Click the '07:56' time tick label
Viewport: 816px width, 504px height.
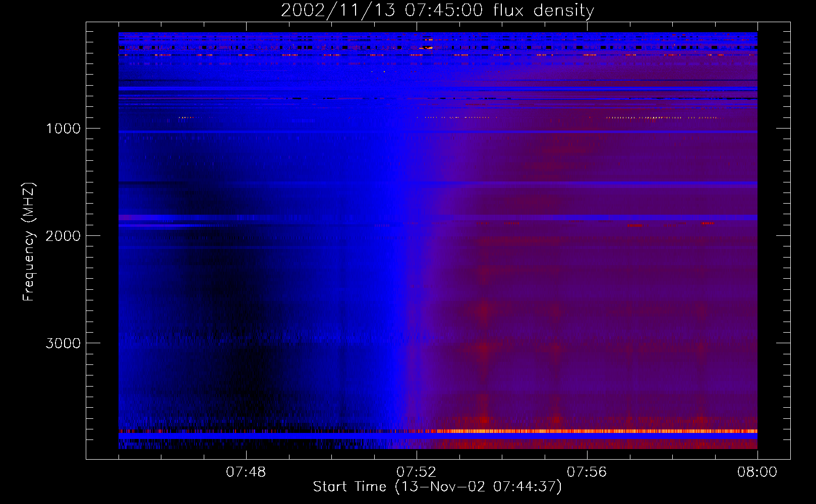587,472
